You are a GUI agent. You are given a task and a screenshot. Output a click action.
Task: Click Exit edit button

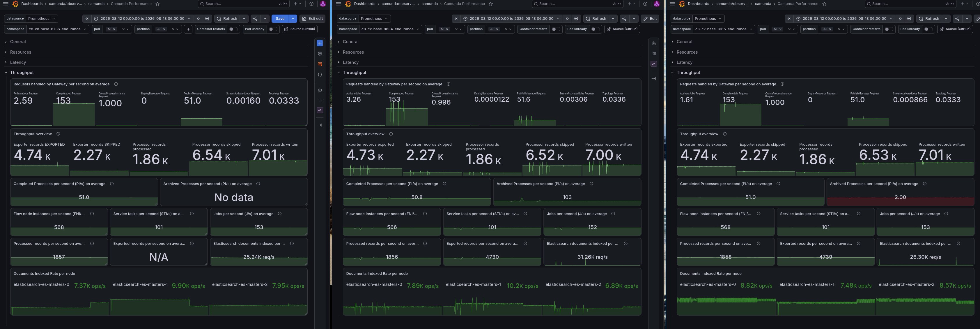pyautogui.click(x=312, y=19)
